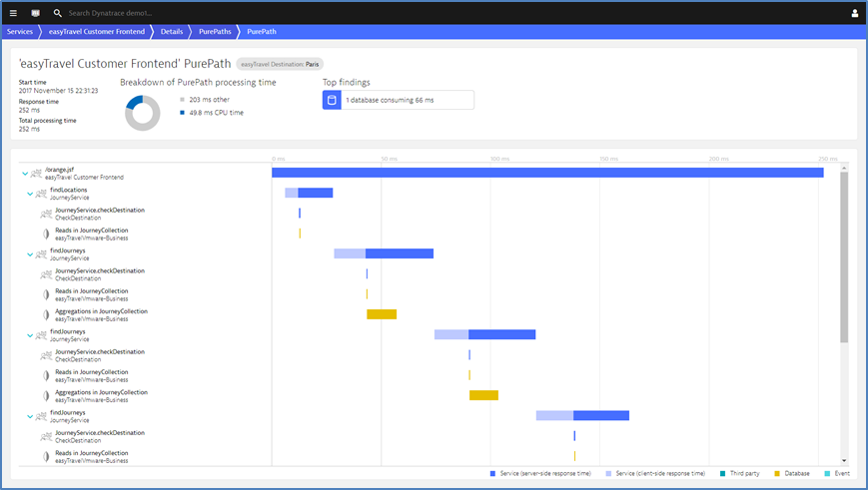Collapse the third findJourneys node

click(x=30, y=416)
